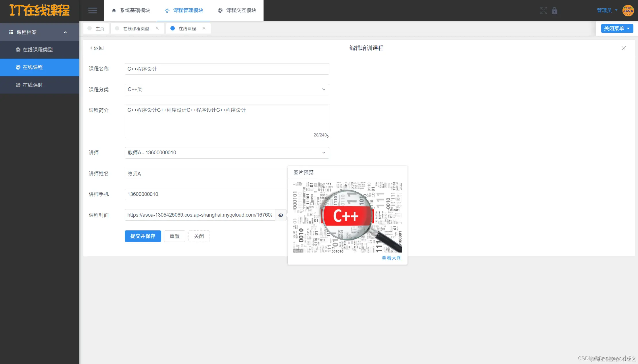
Task: Preview the course cover with the eye icon
Action: (280, 215)
